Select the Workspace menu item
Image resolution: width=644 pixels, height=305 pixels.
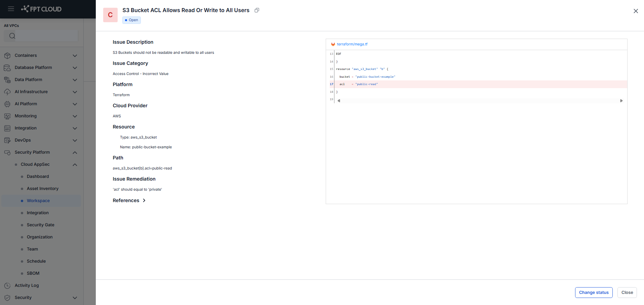[x=41, y=201]
